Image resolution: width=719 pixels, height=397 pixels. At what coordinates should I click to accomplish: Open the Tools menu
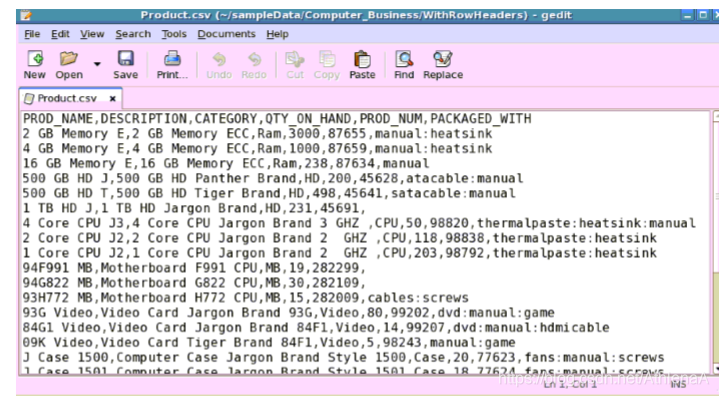click(174, 34)
